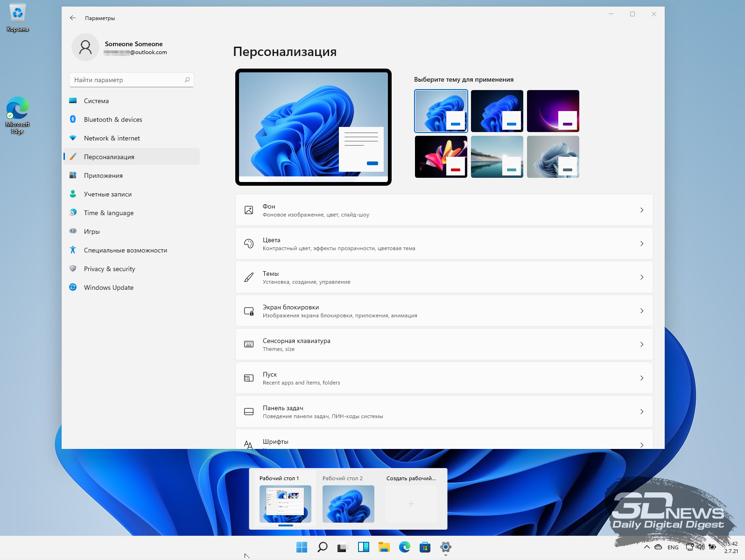Open the Microsoft Edge desktop shortcut
This screenshot has height=560, width=745.
[x=17, y=115]
